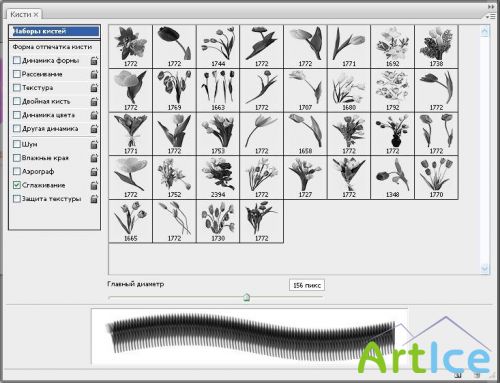The image size is (500, 383).
Task: Close the Кисти tab
Action: (x=36, y=15)
